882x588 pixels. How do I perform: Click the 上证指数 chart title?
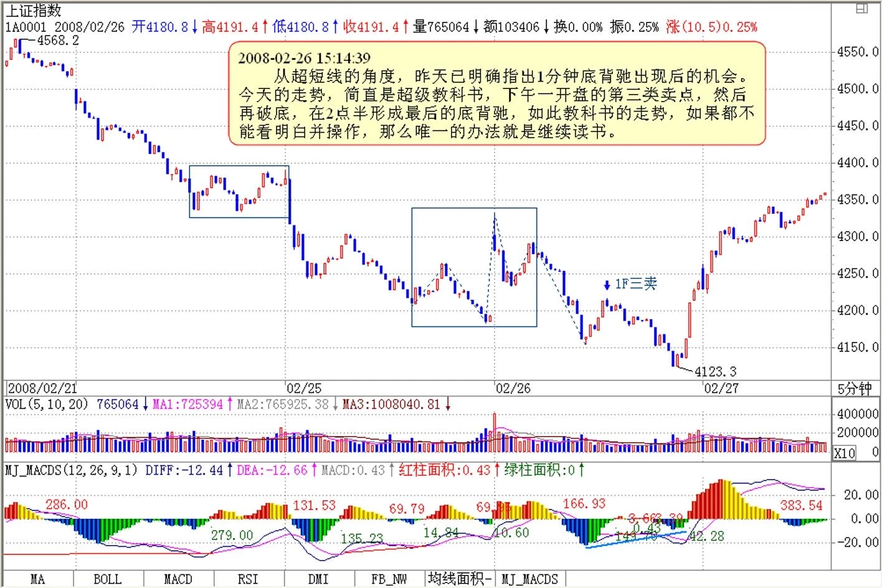coord(34,11)
